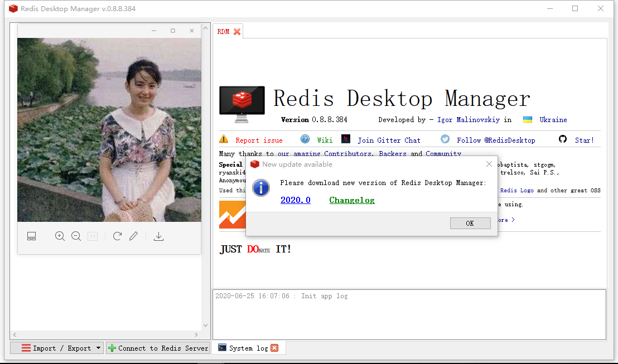Click the question mark Wiki icon
The image size is (618, 364).
pyautogui.click(x=305, y=139)
